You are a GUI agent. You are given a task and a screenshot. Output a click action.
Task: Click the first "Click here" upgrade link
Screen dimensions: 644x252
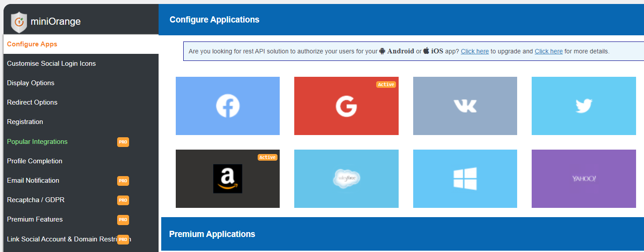(474, 51)
